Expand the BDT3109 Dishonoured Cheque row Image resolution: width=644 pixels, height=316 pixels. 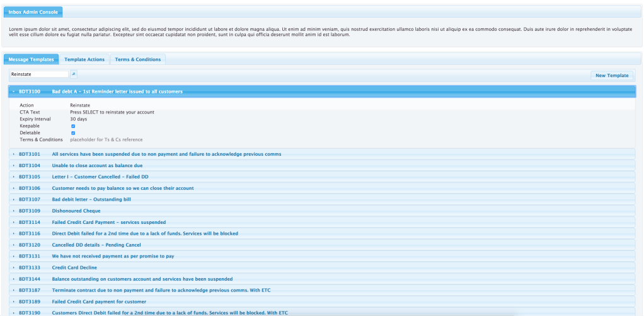point(76,211)
